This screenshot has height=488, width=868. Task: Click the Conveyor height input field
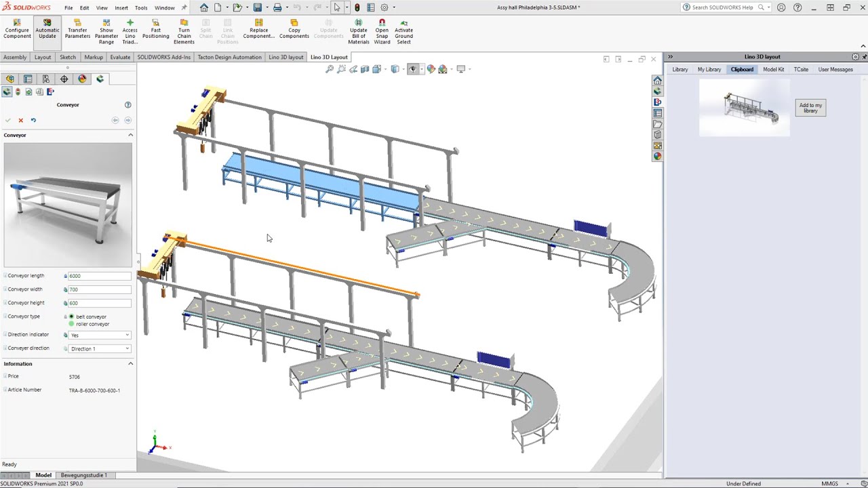pyautogui.click(x=100, y=303)
